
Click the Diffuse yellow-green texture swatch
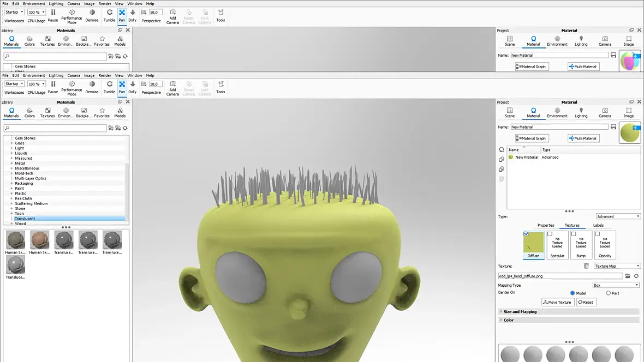pos(533,242)
